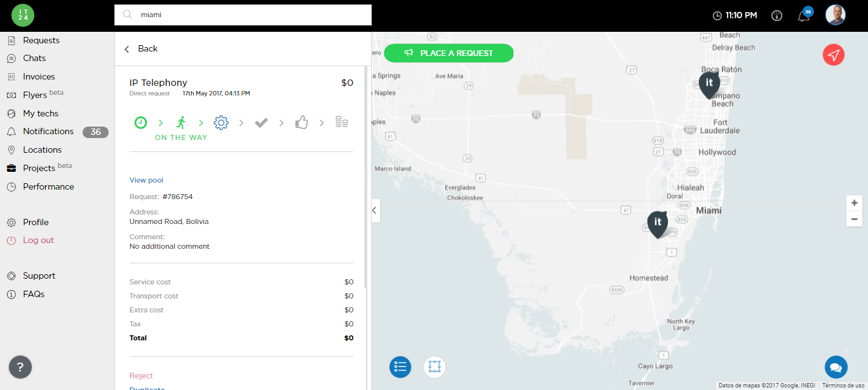
Task: Click the in-progress gear status step
Action: (x=221, y=123)
